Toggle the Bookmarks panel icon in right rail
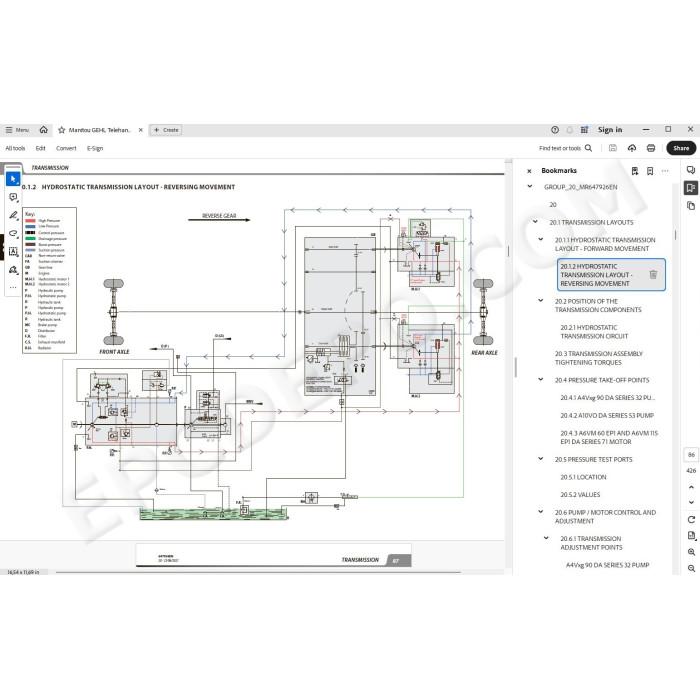 pos(691,188)
